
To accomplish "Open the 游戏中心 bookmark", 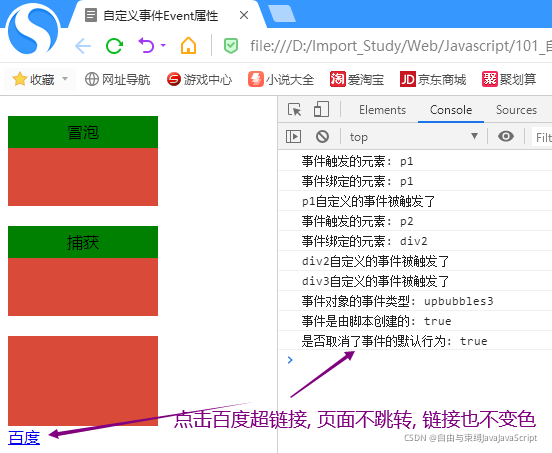I will tap(199, 79).
